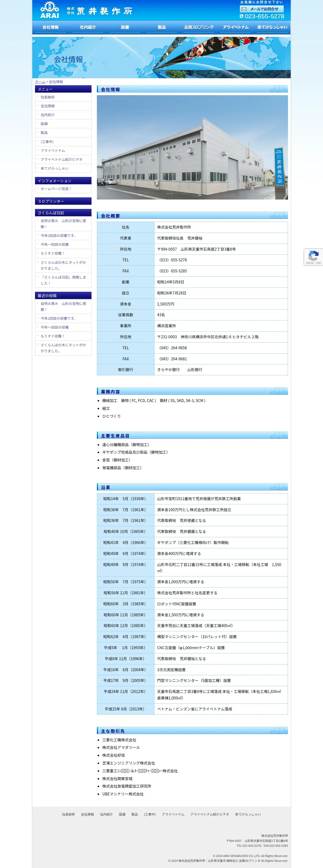Click the きらやか銀行 山形銀行 cell
This screenshot has width=323, height=868.
221,370
